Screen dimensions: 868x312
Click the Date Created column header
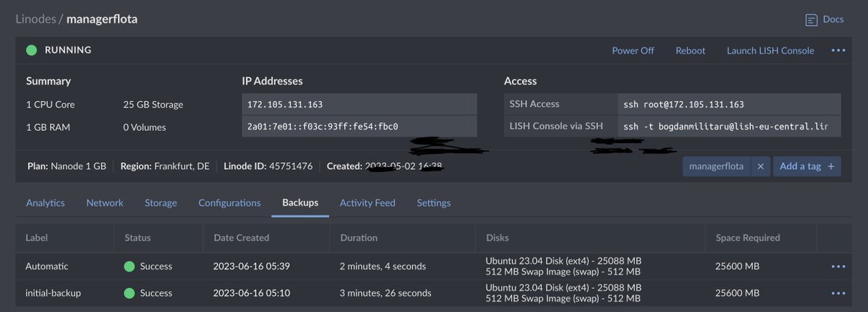(x=242, y=238)
